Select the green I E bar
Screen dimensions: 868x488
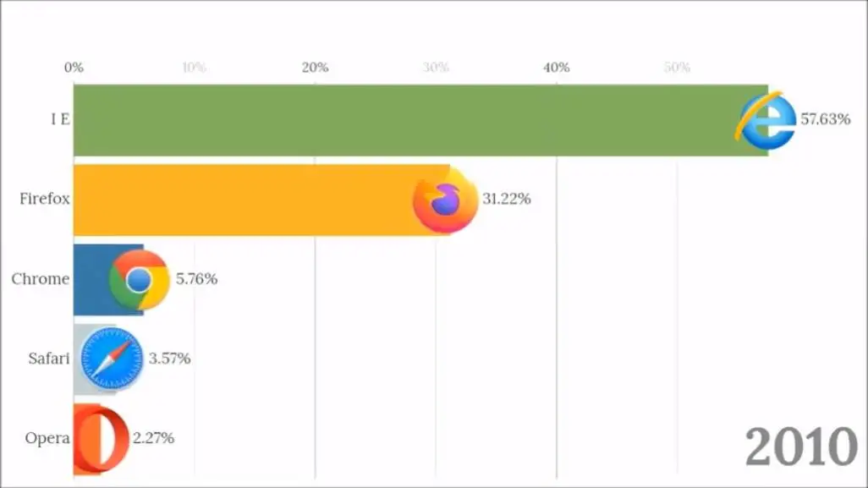pyautogui.click(x=406, y=120)
